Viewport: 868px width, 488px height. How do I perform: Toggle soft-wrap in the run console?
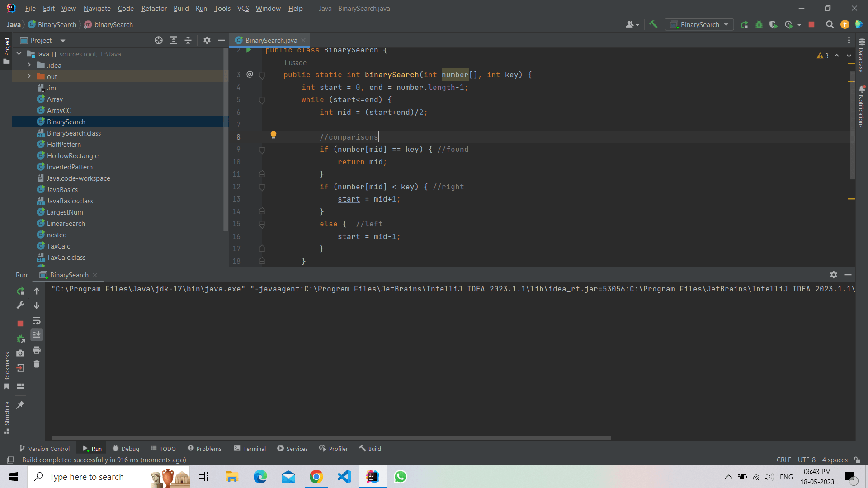(37, 321)
